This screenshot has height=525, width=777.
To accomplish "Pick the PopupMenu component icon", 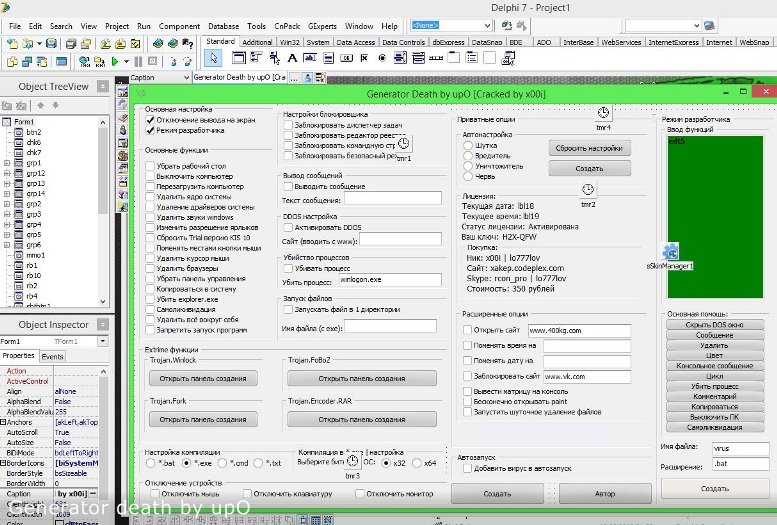I will pos(274,58).
